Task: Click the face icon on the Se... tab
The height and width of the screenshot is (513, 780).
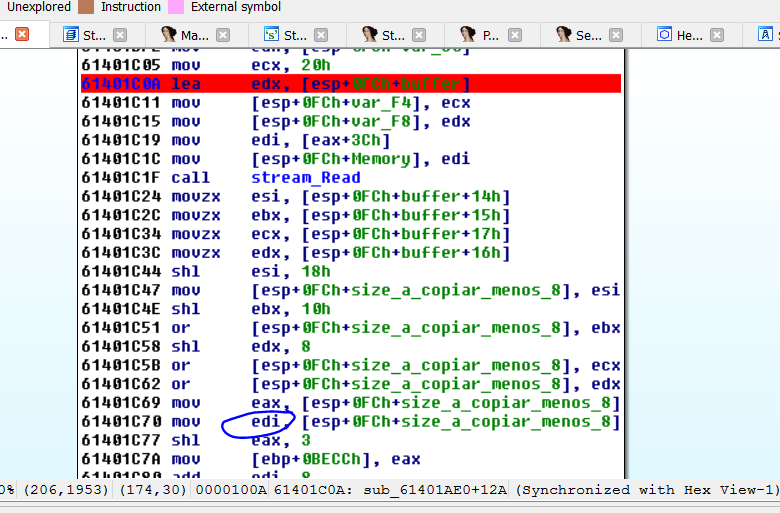Action: [563, 35]
